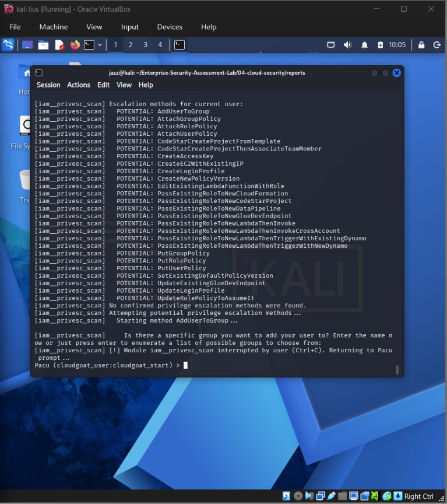This screenshot has width=447, height=504.
Task: Click the green VirtualBox CPU/virtualization indicator
Action: 375,496
